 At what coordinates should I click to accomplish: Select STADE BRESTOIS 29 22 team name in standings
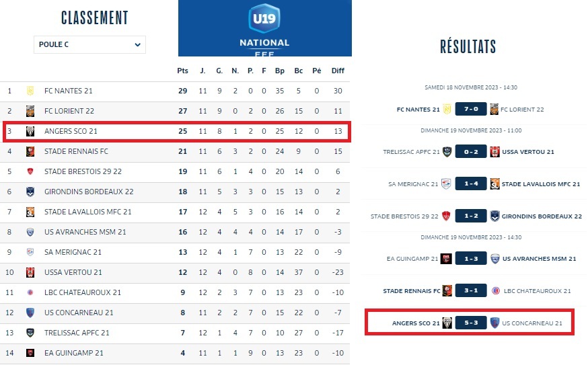83,171
